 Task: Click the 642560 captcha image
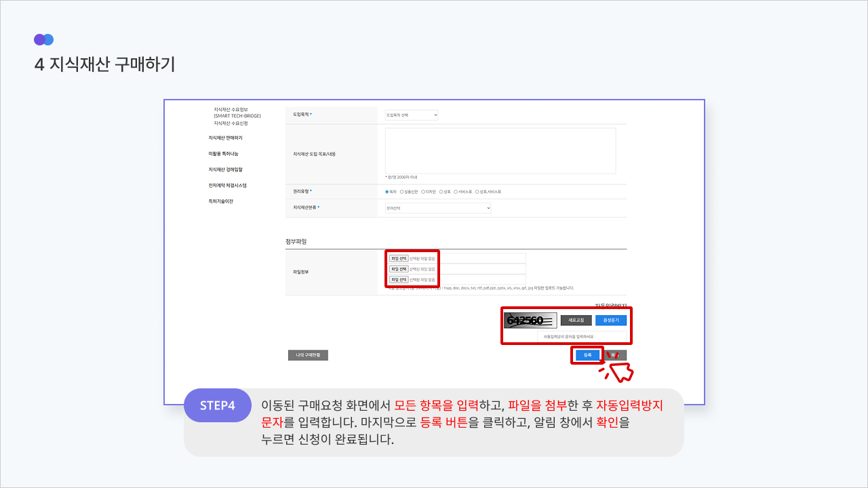tap(530, 321)
